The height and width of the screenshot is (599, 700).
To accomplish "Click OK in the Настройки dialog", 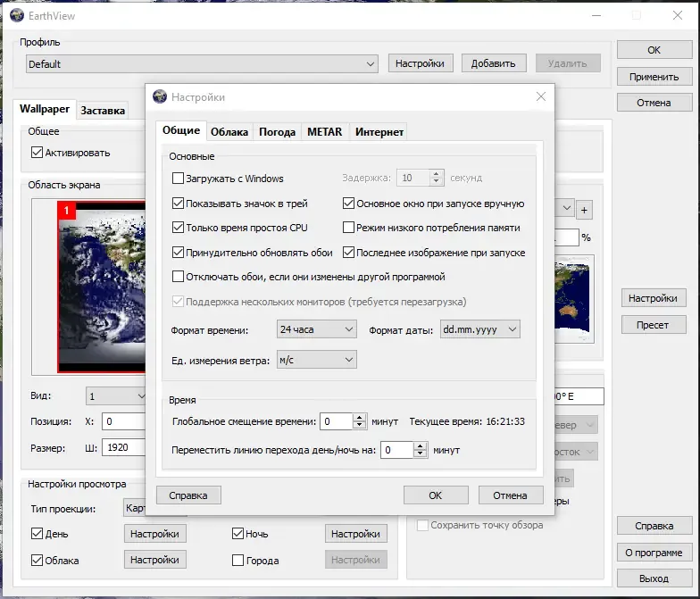I will [x=436, y=495].
